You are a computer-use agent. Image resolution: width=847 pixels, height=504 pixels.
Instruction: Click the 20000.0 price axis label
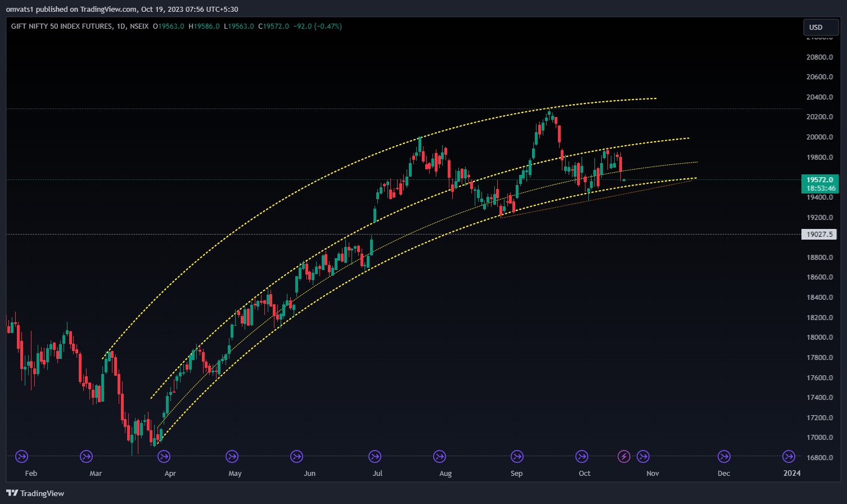click(x=819, y=137)
